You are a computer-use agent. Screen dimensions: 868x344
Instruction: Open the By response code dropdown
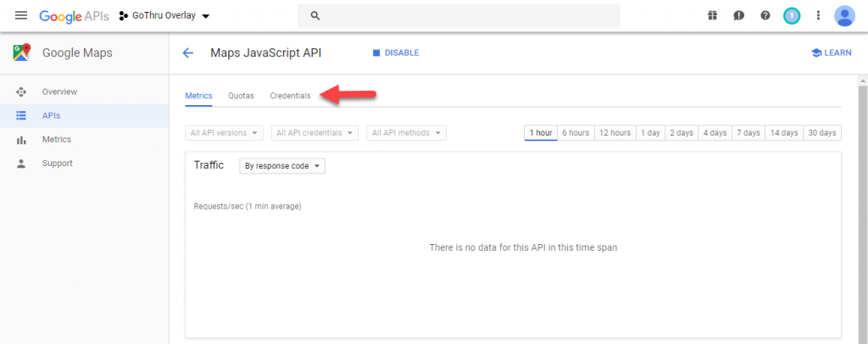coord(282,166)
